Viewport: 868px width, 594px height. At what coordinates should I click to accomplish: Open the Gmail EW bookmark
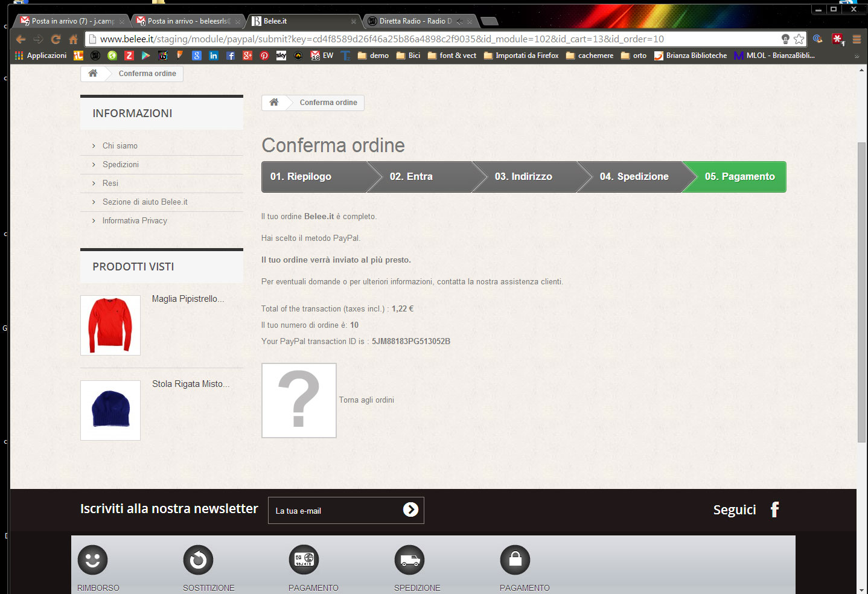click(x=322, y=56)
